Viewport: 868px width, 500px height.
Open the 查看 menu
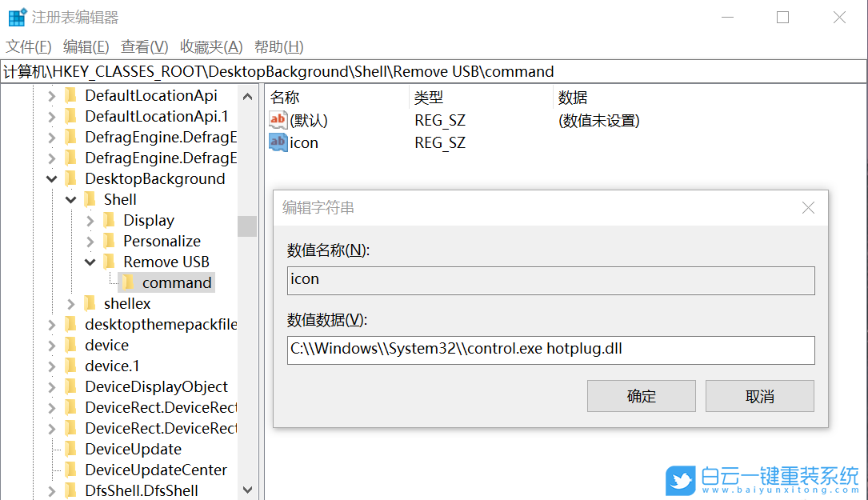click(143, 46)
